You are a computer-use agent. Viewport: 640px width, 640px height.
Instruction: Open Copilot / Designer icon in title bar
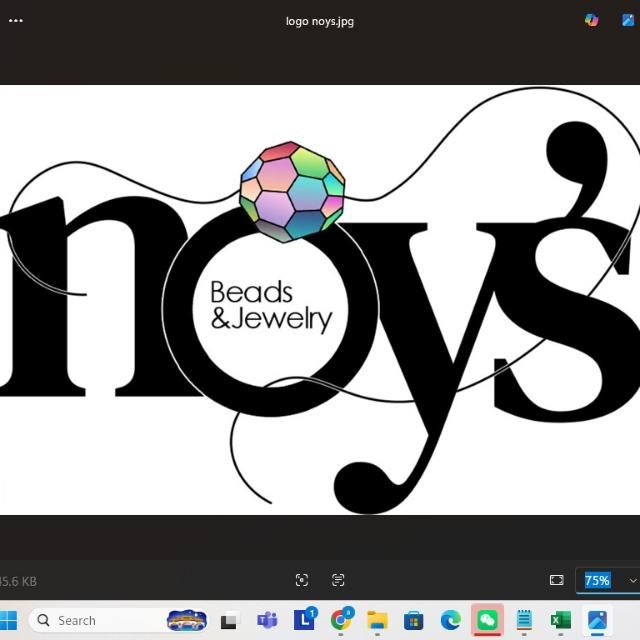pos(591,20)
